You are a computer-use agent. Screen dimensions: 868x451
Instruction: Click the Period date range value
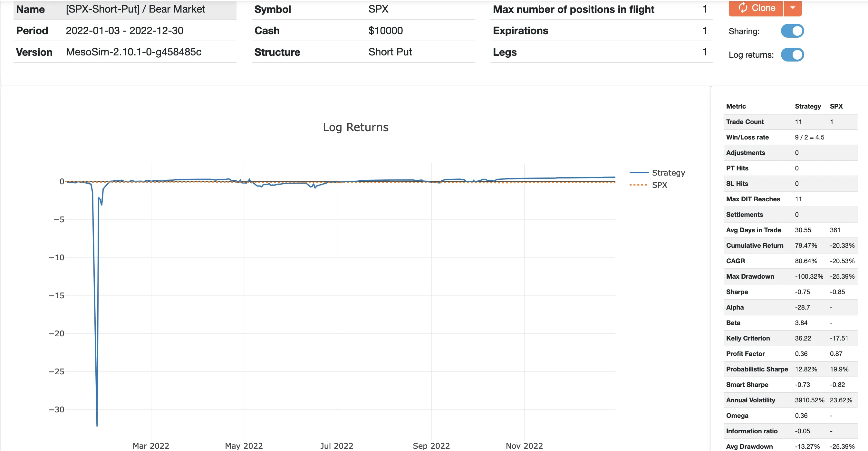[125, 31]
